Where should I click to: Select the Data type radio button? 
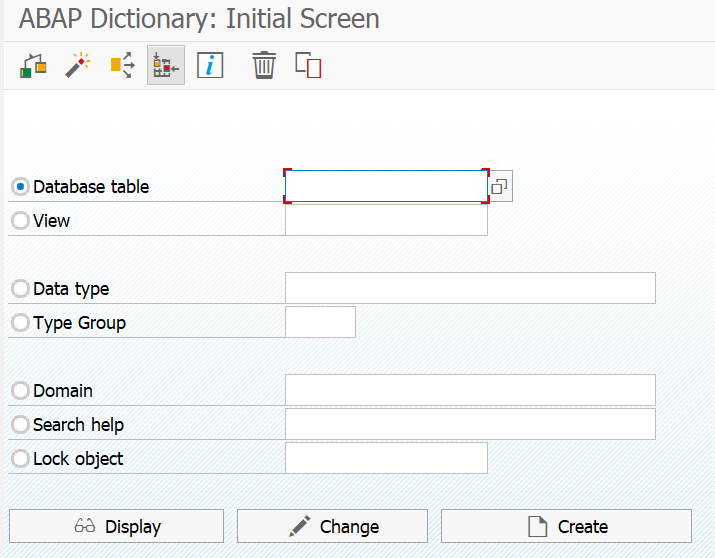point(20,289)
